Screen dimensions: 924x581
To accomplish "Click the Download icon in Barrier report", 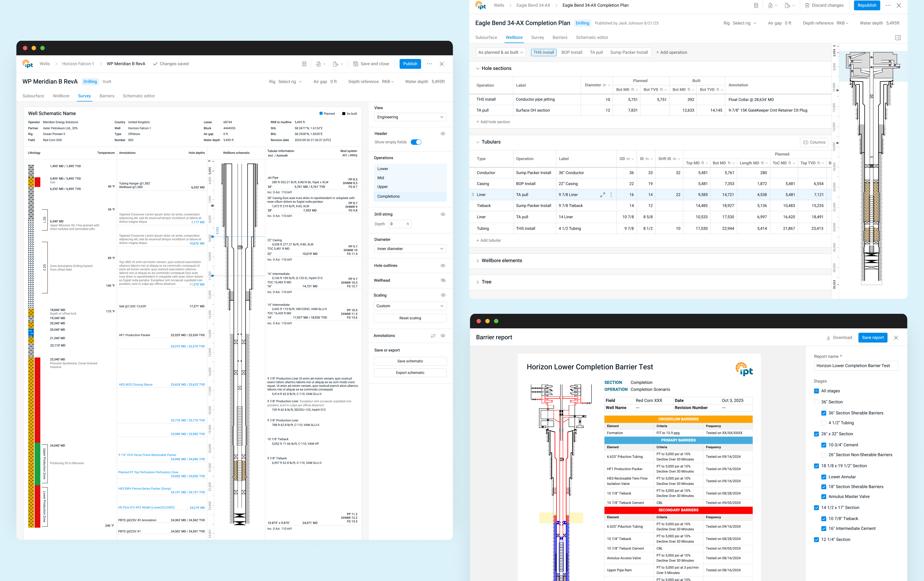I will point(828,338).
